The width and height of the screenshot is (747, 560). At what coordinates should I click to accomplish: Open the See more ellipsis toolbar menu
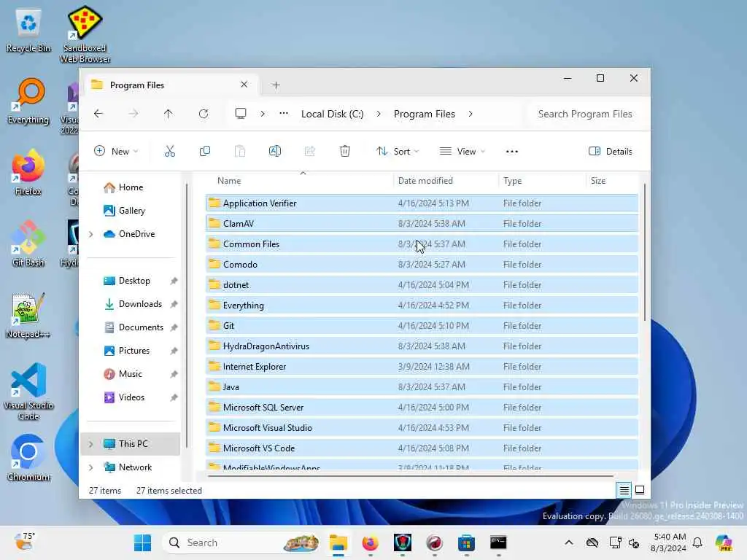pos(512,152)
